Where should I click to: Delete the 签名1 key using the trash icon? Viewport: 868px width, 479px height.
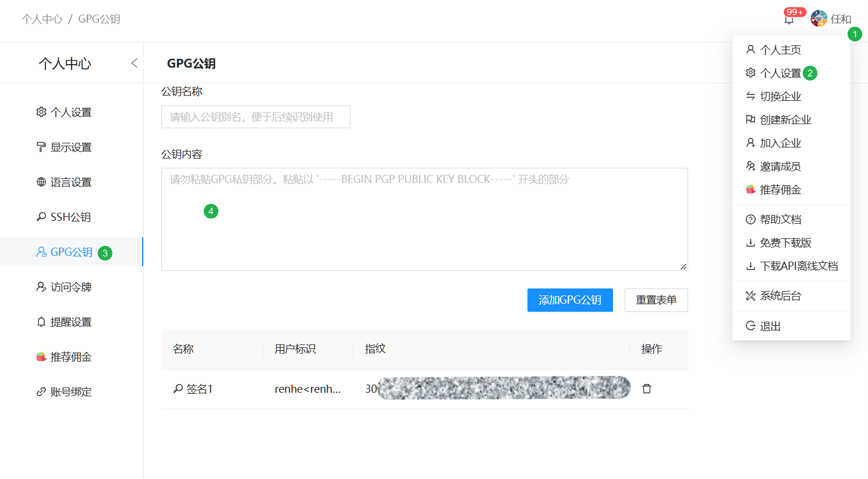coord(646,388)
